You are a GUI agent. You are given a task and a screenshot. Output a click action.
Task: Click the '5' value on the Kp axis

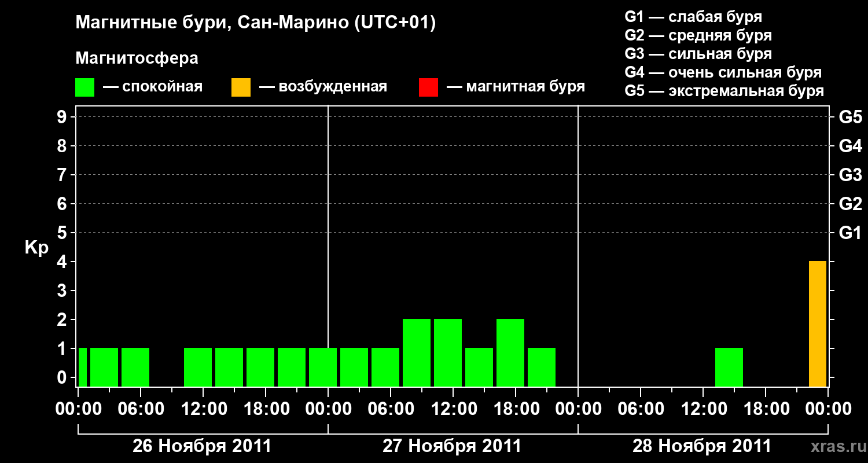pos(63,233)
